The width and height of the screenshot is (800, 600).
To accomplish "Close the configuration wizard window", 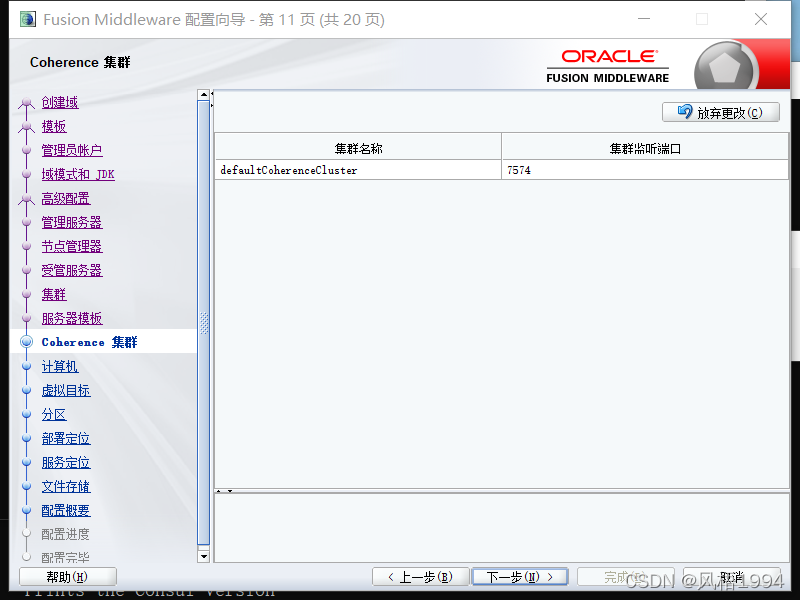I will point(761,19).
